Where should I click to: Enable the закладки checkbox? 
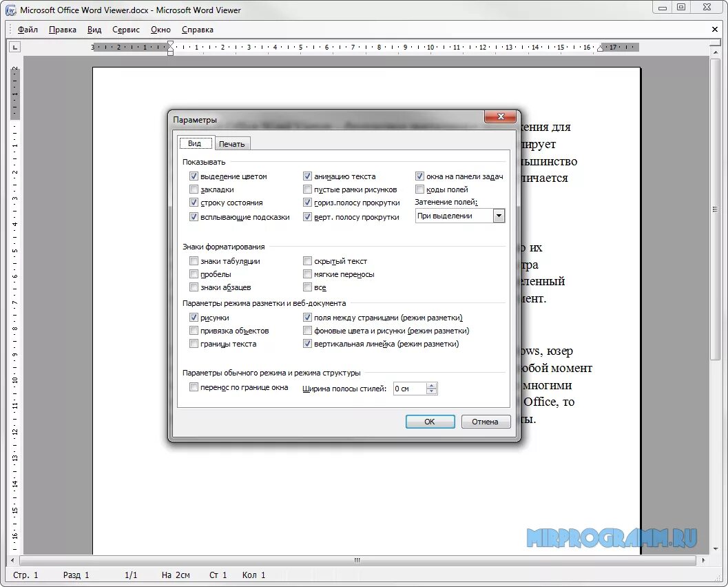click(194, 189)
